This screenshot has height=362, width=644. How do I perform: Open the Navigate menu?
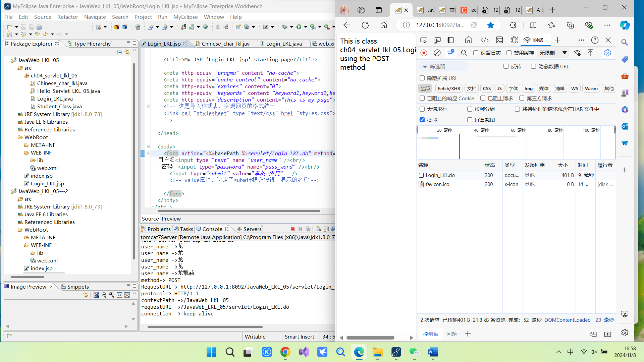pyautogui.click(x=95, y=17)
